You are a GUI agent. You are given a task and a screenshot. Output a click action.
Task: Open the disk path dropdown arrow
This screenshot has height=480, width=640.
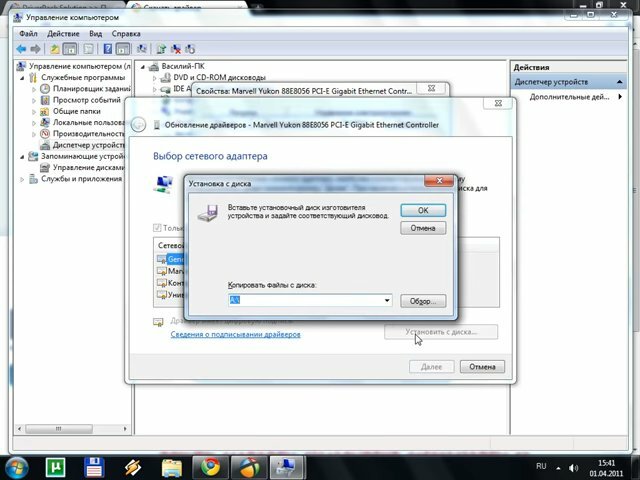[x=387, y=300]
